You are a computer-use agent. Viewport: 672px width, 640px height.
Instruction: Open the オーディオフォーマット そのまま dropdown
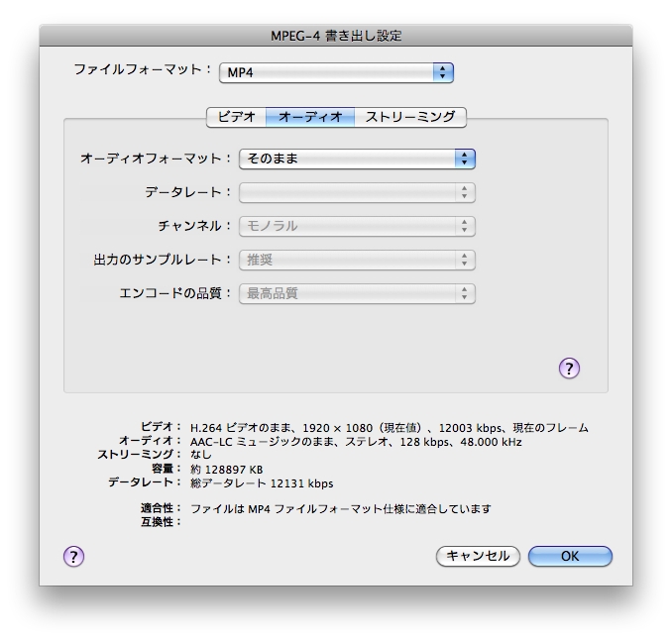click(x=357, y=159)
